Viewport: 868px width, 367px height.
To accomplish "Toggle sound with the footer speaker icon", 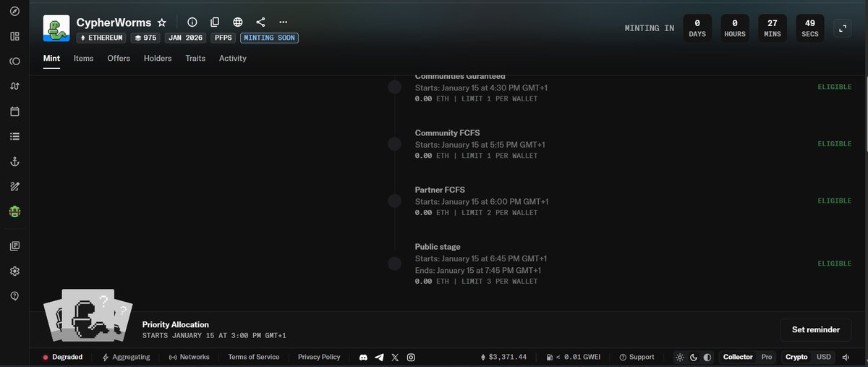I will coord(846,357).
